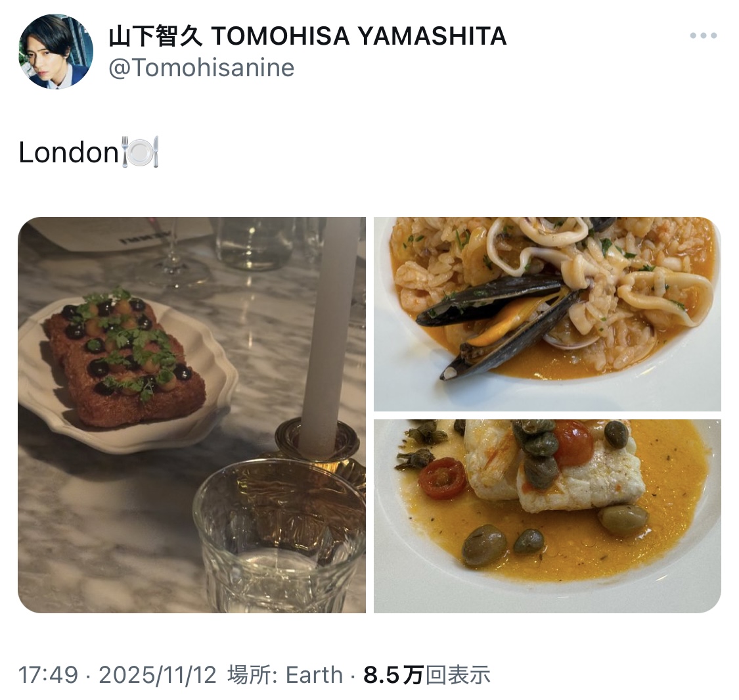Image resolution: width=739 pixels, height=700 pixels.
Task: Click the 17:49 timestamp
Action: click(48, 674)
